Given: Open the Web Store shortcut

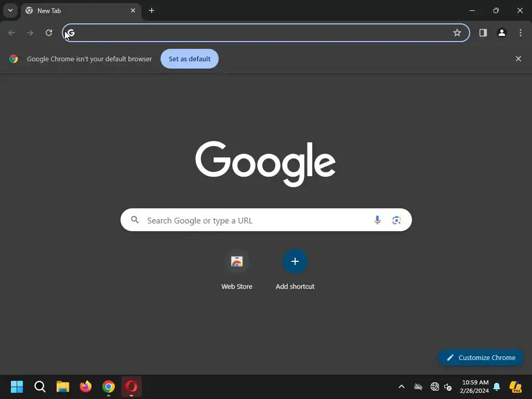Looking at the screenshot, I should (x=237, y=270).
